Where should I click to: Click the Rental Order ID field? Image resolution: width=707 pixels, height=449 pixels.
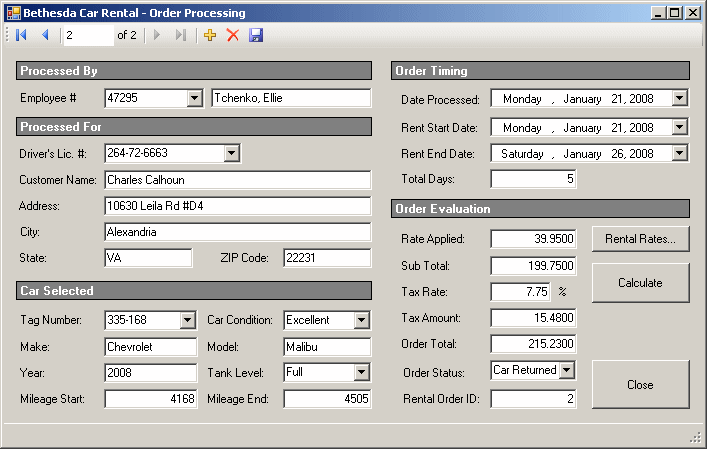(x=533, y=399)
